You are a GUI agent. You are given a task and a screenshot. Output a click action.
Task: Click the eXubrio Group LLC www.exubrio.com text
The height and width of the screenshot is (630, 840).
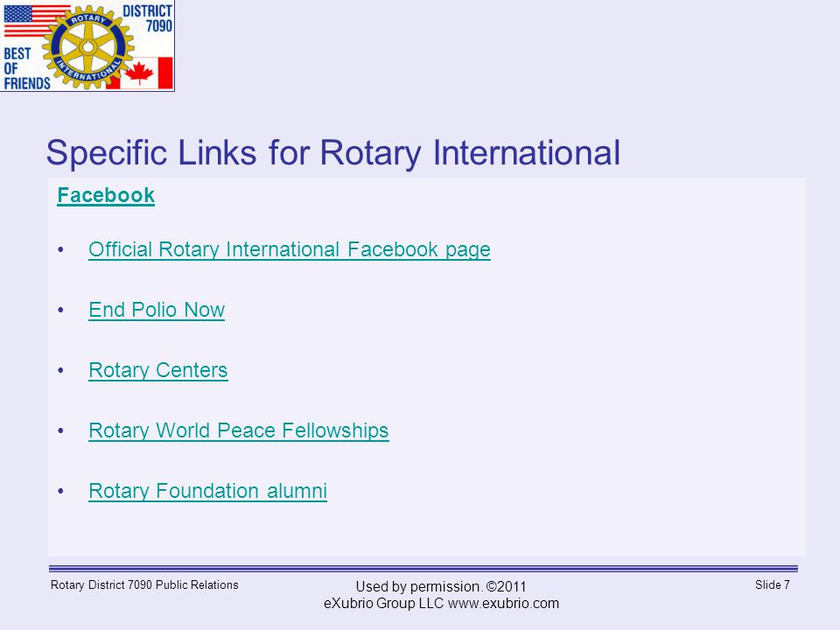tap(441, 603)
